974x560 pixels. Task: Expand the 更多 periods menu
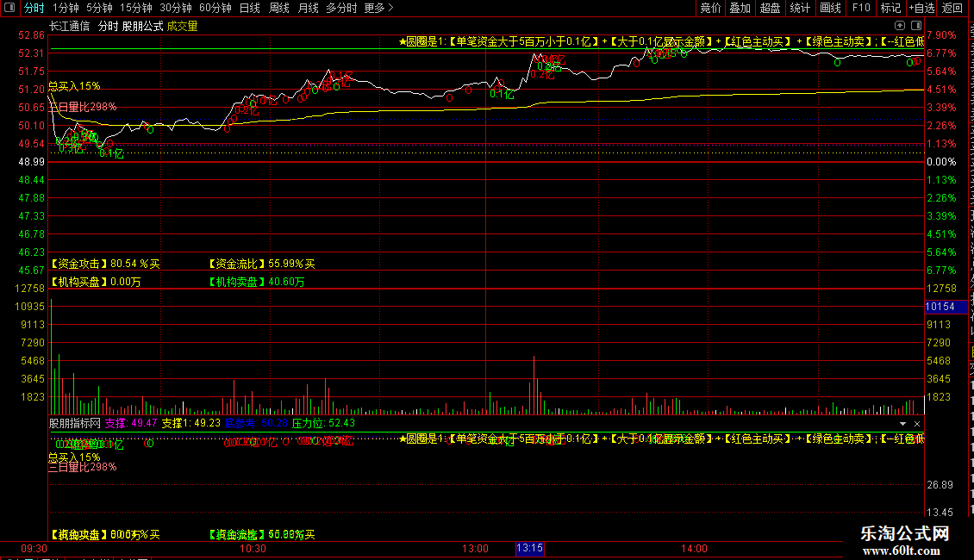coord(379,8)
